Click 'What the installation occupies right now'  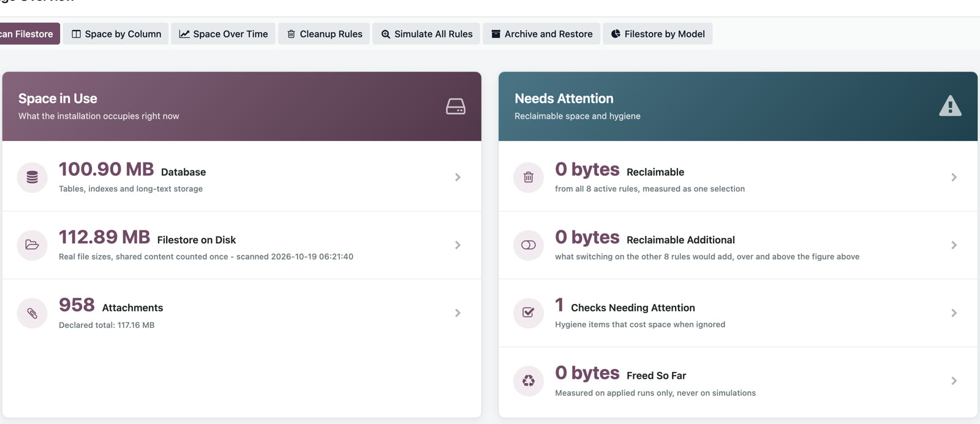tap(99, 116)
